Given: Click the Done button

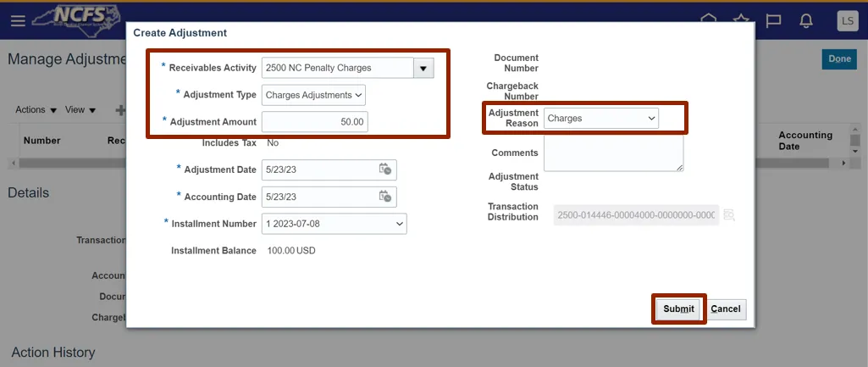Looking at the screenshot, I should click(x=839, y=58).
